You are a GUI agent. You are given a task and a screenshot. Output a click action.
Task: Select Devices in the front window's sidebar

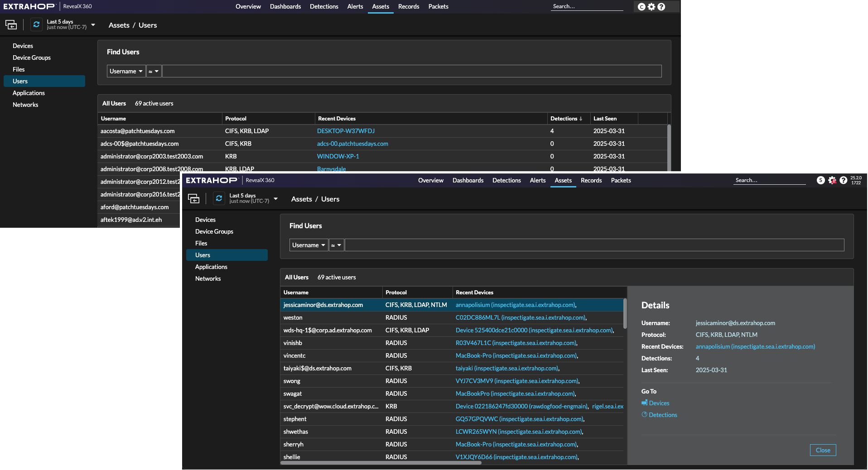[227, 220]
